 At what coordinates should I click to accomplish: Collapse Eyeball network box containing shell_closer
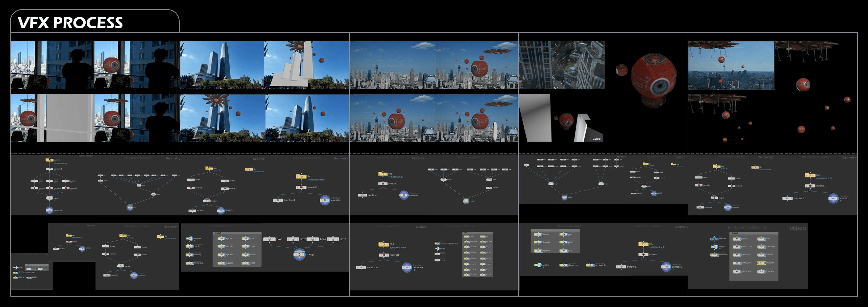pos(731,233)
